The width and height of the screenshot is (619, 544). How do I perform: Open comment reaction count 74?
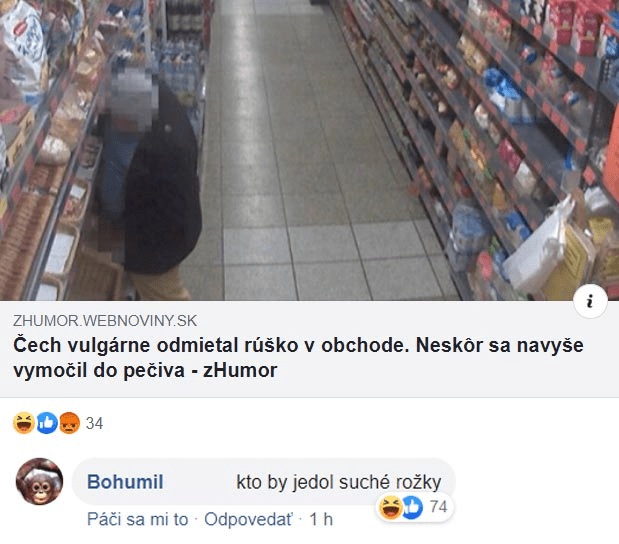(x=438, y=506)
